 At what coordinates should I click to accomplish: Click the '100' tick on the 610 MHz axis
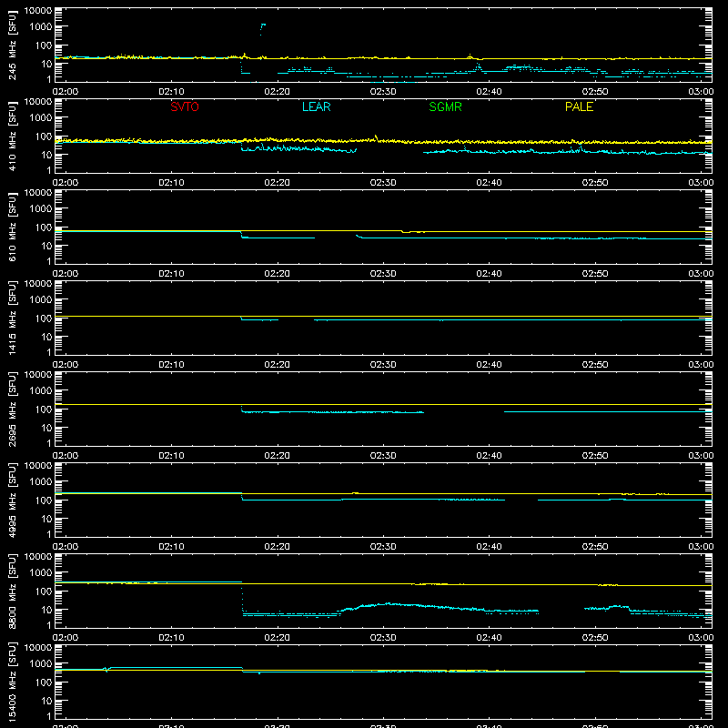44,227
